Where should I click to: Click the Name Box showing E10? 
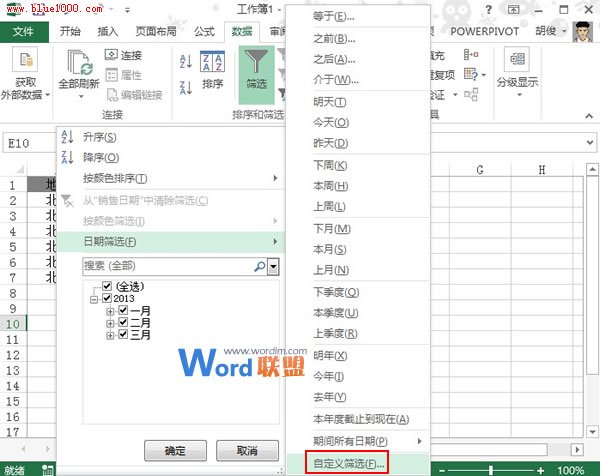point(29,143)
